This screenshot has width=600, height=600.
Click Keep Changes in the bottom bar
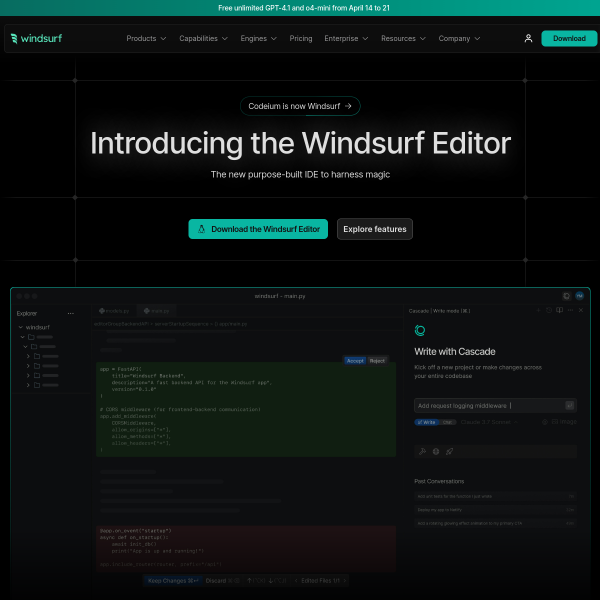(173, 580)
